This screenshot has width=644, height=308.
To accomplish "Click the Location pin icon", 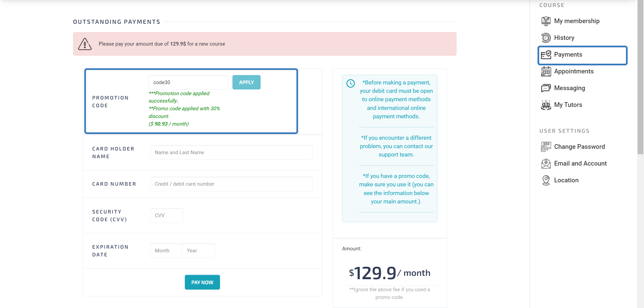I will [546, 180].
